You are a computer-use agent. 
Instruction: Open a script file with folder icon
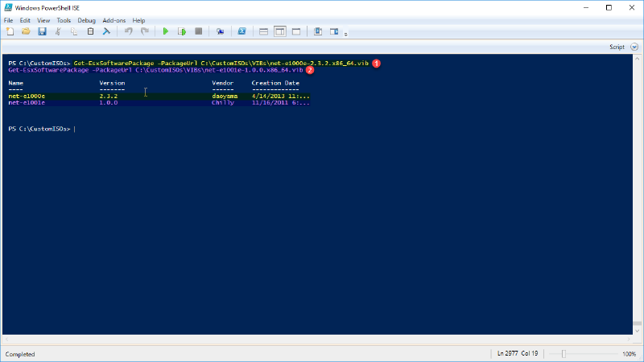(26, 31)
